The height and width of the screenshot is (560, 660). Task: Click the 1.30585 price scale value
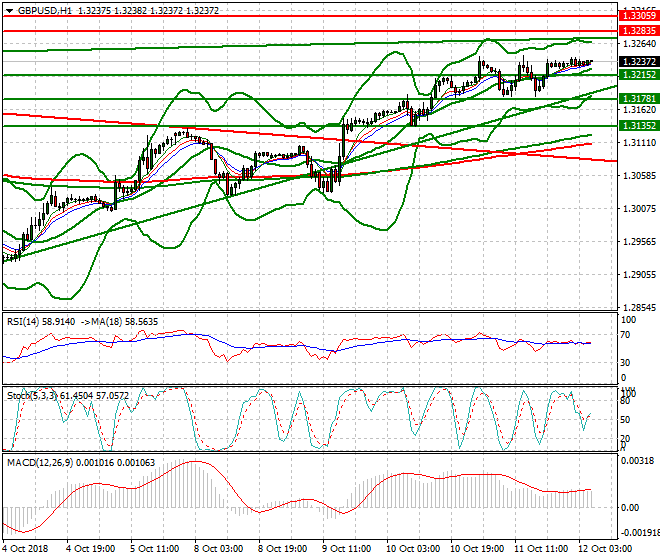coord(639,176)
